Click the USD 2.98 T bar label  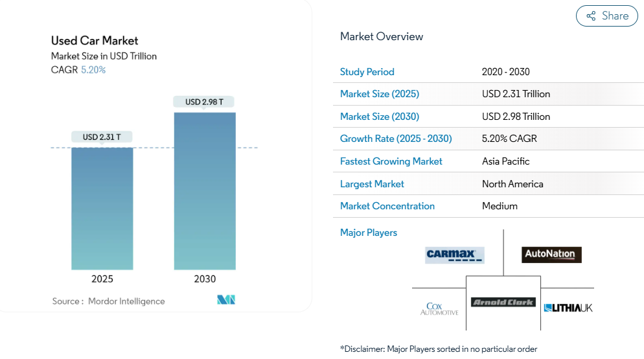pyautogui.click(x=204, y=102)
